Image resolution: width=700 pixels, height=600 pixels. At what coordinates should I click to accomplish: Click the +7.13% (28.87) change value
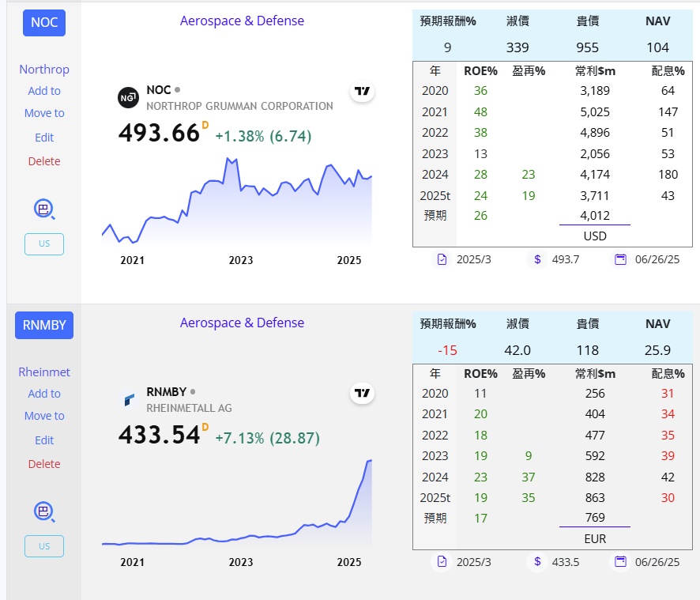click(x=267, y=438)
